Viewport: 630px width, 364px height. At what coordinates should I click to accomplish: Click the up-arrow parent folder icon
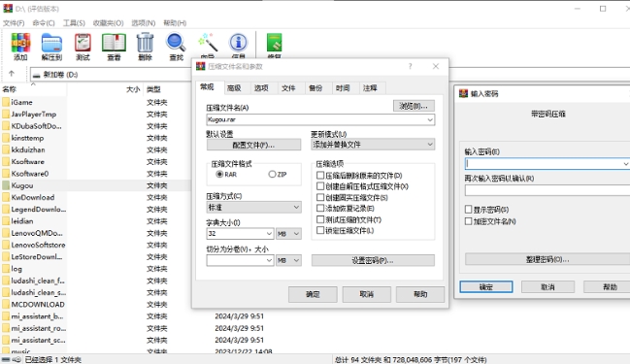[12, 74]
